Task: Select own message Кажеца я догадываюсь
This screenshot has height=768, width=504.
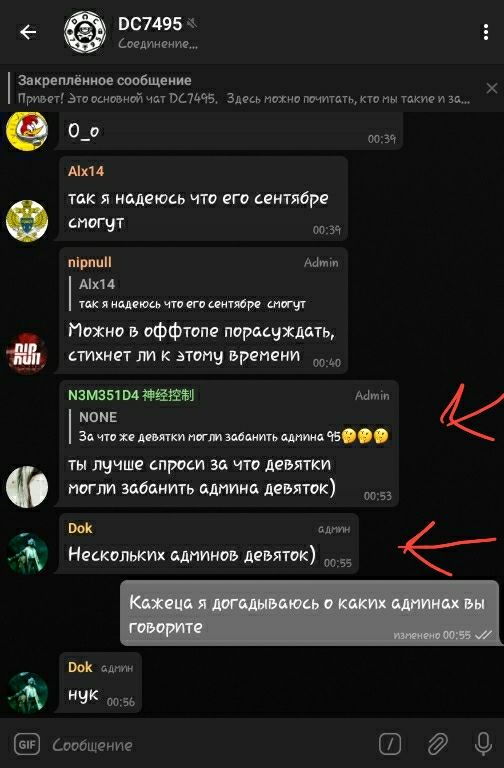Action: coord(310,613)
